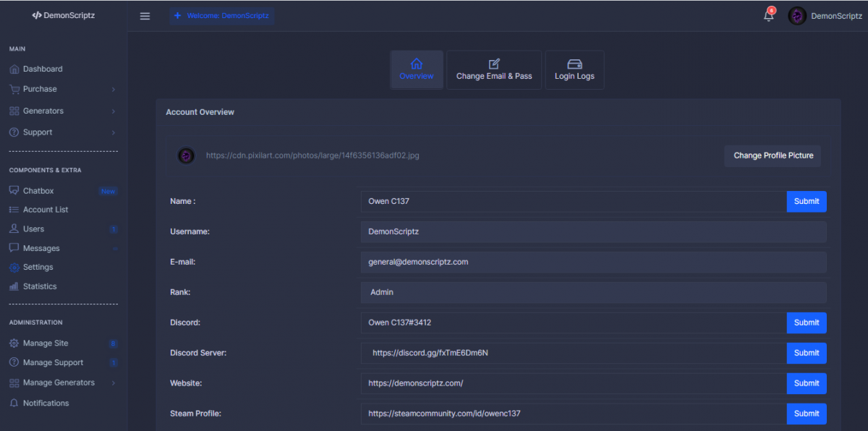Screen dimensions: 868x431
Task: Switch to Change Email & Pass tab
Action: click(493, 69)
